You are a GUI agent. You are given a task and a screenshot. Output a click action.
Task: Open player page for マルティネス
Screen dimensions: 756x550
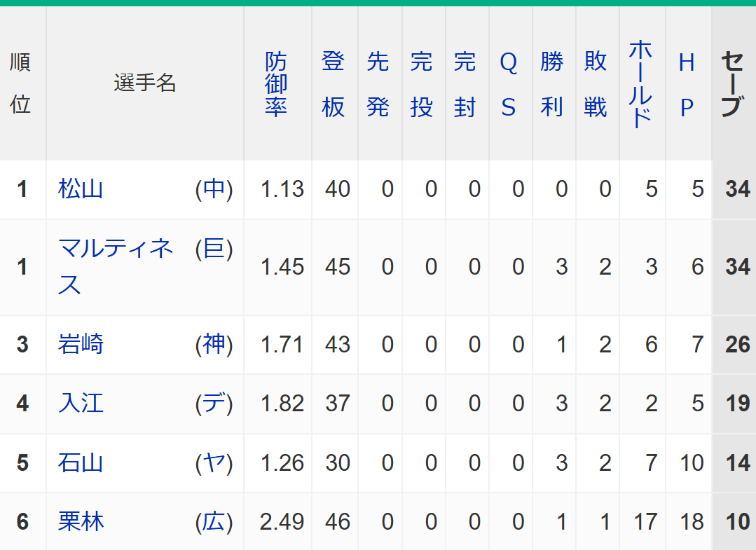pyautogui.click(x=116, y=266)
